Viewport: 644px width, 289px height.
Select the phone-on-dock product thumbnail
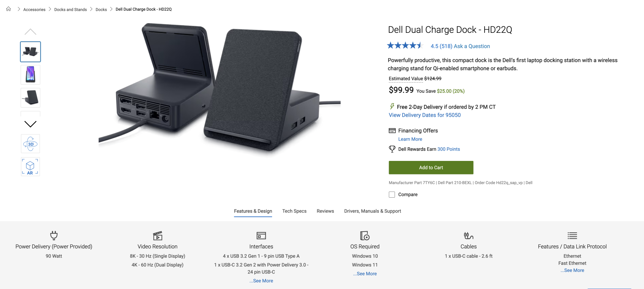pyautogui.click(x=31, y=75)
